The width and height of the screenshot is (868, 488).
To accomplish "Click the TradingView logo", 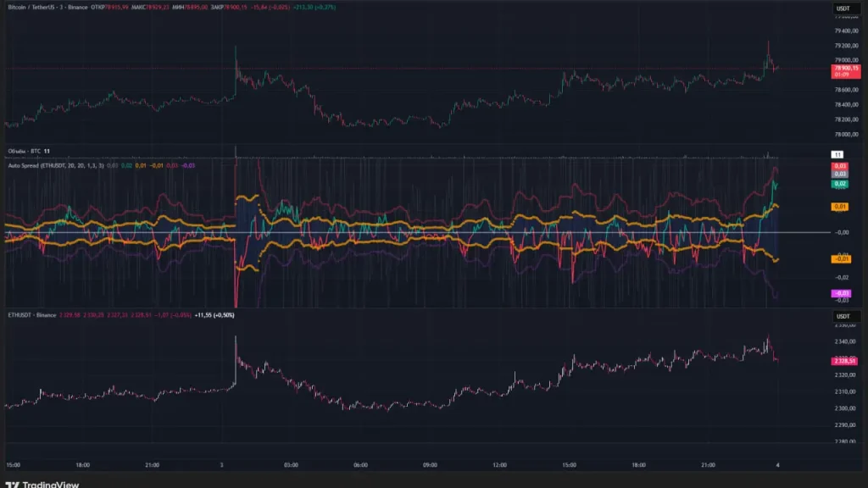I will click(42, 484).
